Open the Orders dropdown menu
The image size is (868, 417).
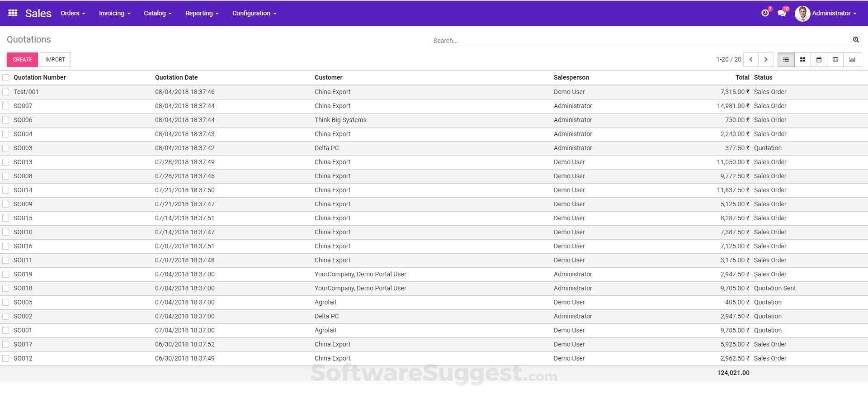(72, 13)
